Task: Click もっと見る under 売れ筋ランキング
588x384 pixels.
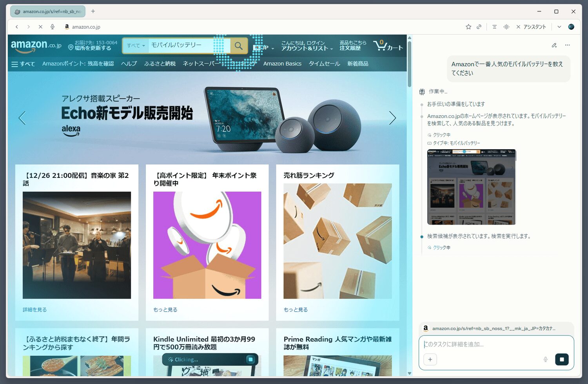Action: coord(296,310)
